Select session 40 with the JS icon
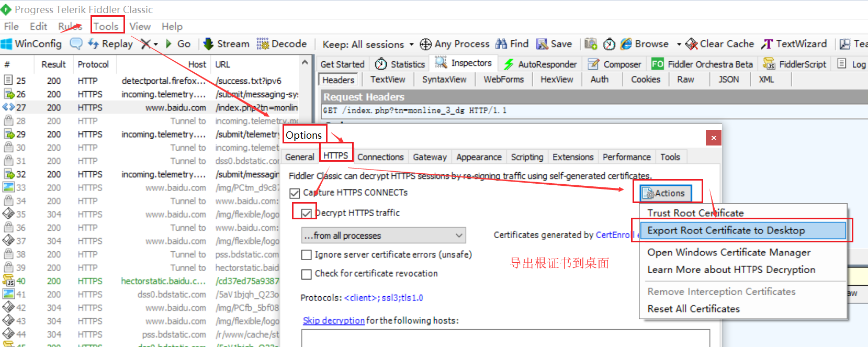This screenshot has height=347, width=868. point(149,281)
